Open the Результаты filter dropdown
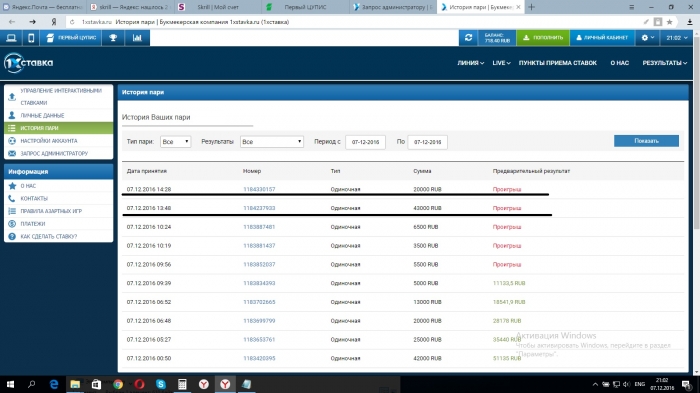 272,142
